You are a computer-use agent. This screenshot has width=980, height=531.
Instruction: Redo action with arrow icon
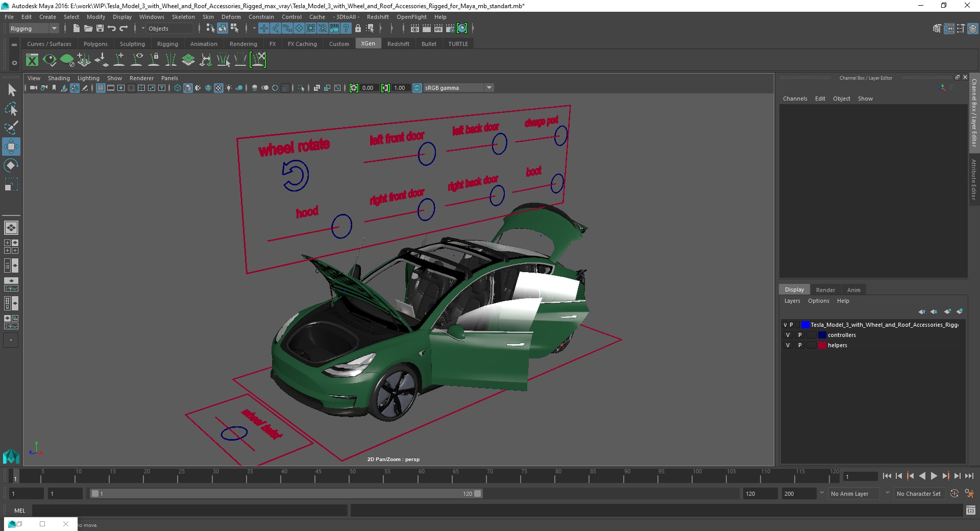(124, 29)
